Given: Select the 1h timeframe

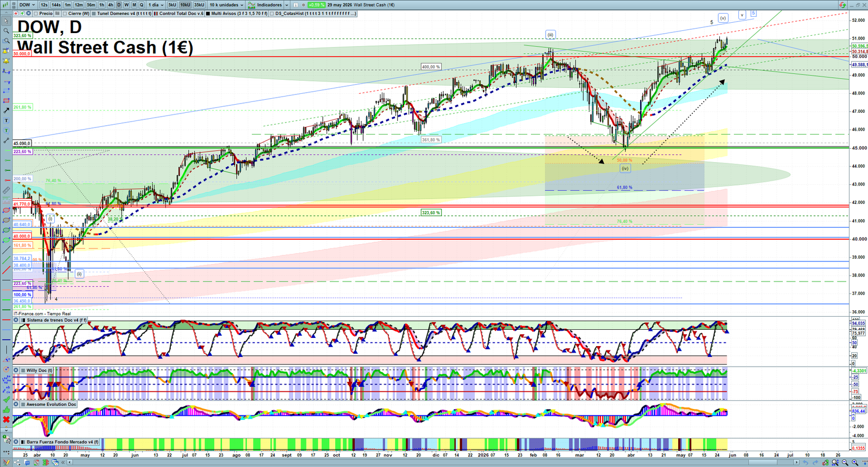Looking at the screenshot, I should click(x=101, y=5).
